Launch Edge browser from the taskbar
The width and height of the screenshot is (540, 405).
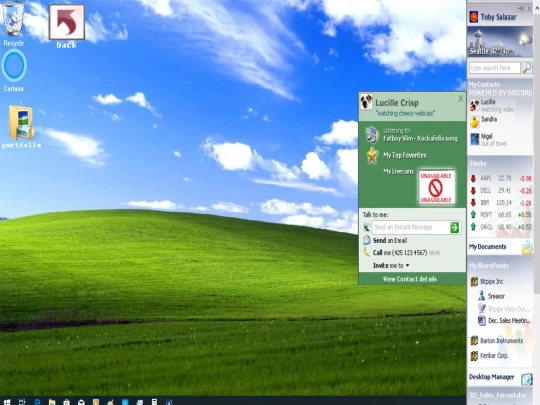pos(37,402)
